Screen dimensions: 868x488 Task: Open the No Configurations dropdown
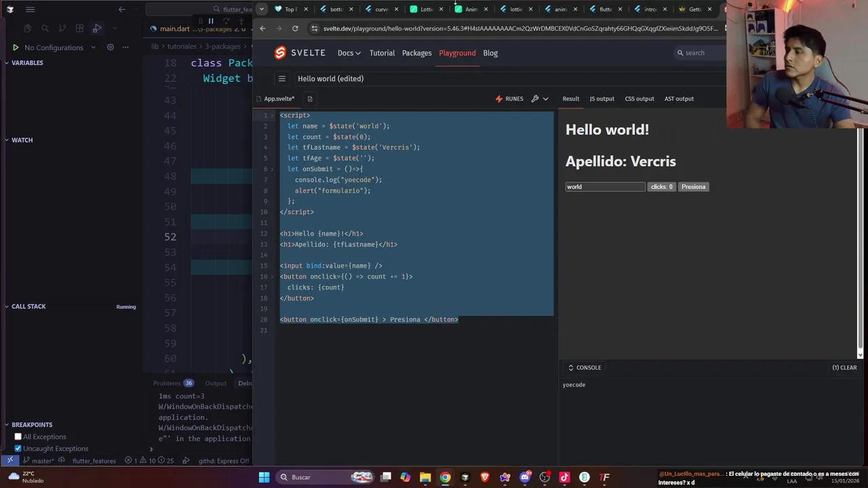point(60,47)
